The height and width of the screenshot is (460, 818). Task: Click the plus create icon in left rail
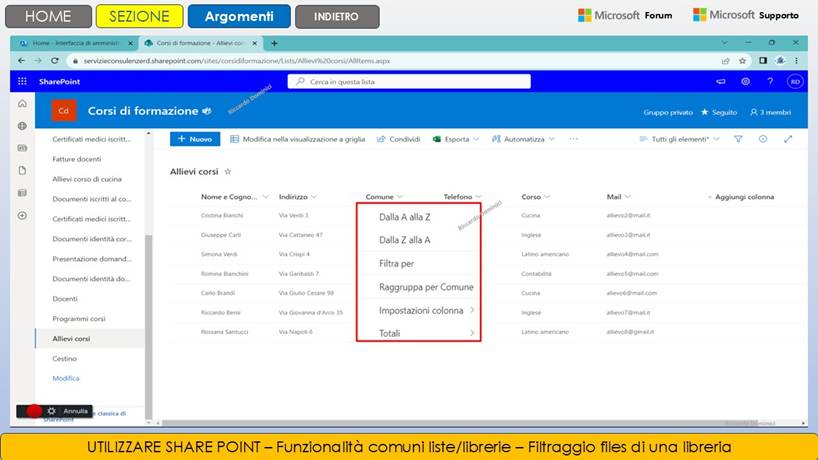coord(22,215)
